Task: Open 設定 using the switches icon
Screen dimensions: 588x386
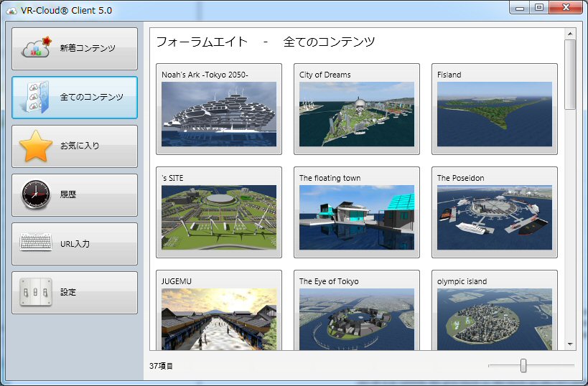Action: coord(36,292)
